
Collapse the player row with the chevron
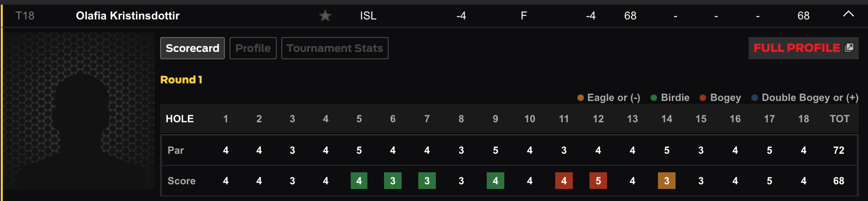pyautogui.click(x=848, y=14)
